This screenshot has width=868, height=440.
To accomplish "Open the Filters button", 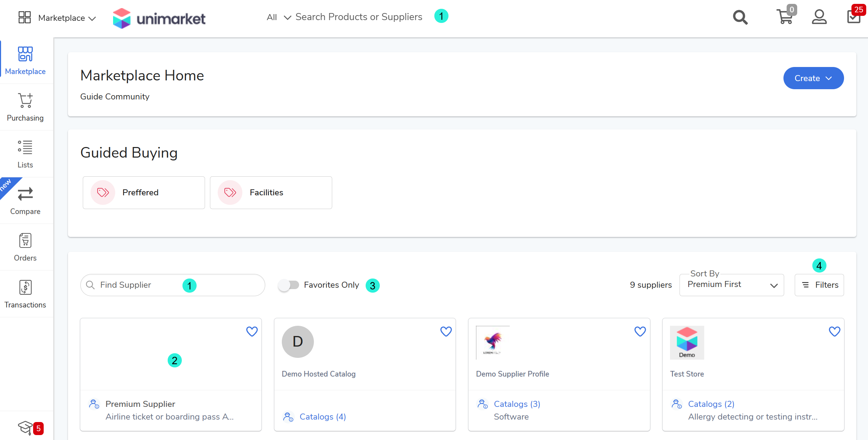I will tap(819, 285).
